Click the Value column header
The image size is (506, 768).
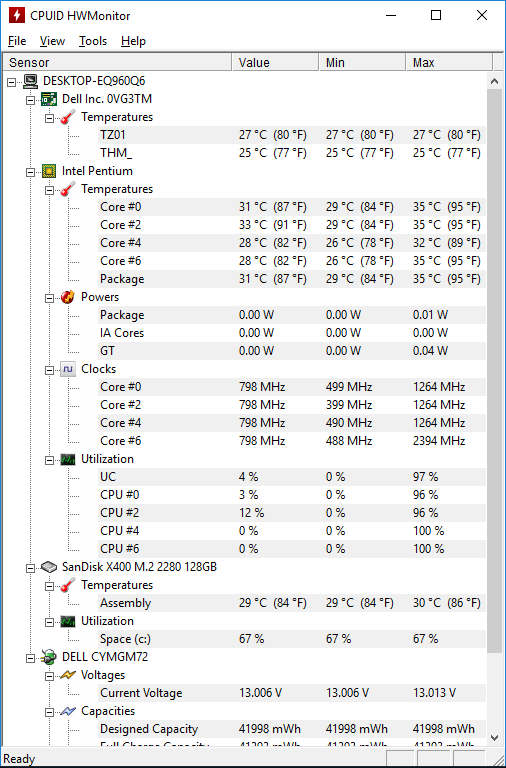click(275, 63)
